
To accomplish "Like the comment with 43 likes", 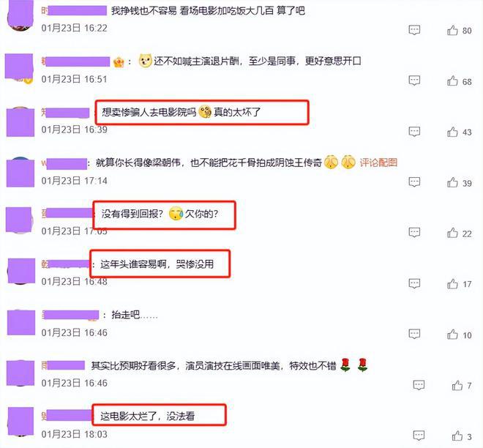I will tap(452, 132).
